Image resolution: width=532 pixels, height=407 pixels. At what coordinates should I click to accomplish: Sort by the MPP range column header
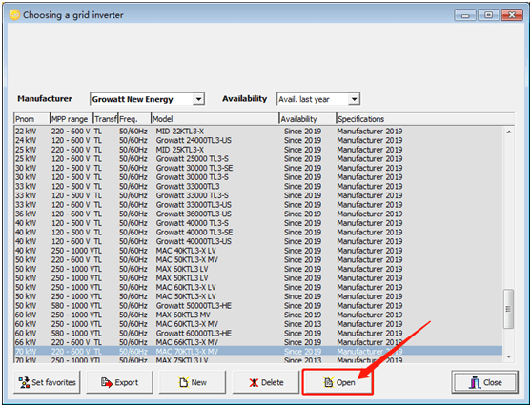pyautogui.click(x=72, y=119)
